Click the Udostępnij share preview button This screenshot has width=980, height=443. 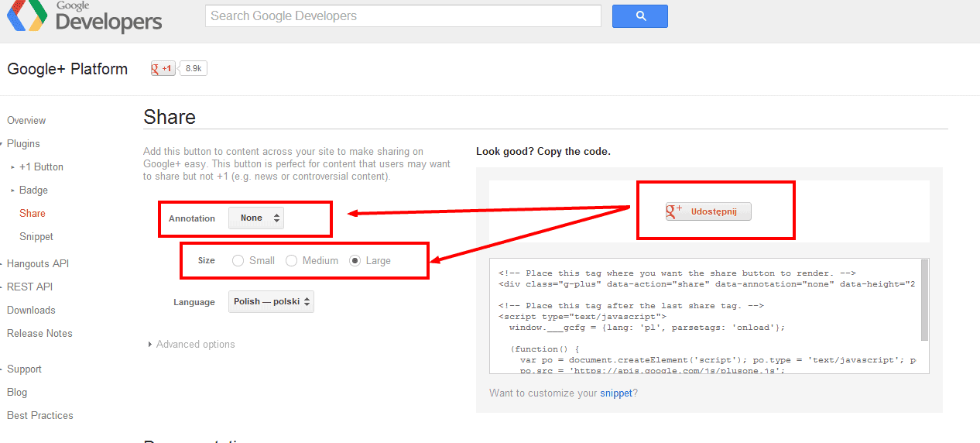point(708,211)
